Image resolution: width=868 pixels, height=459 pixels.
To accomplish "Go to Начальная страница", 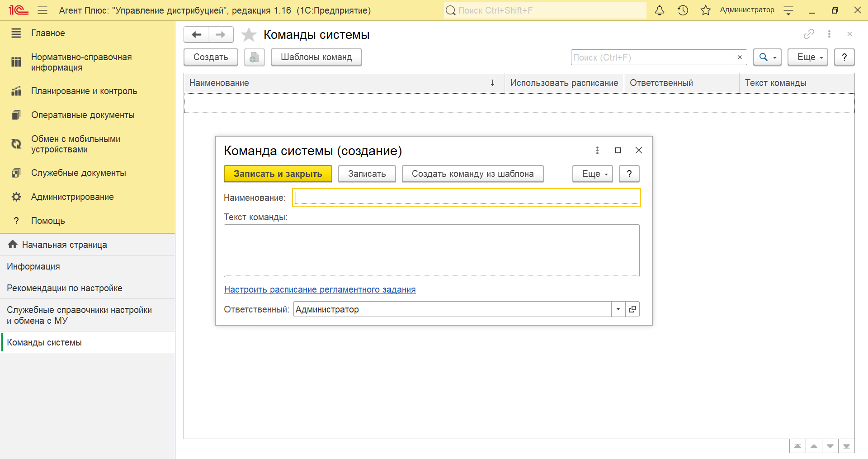I will 87,245.
